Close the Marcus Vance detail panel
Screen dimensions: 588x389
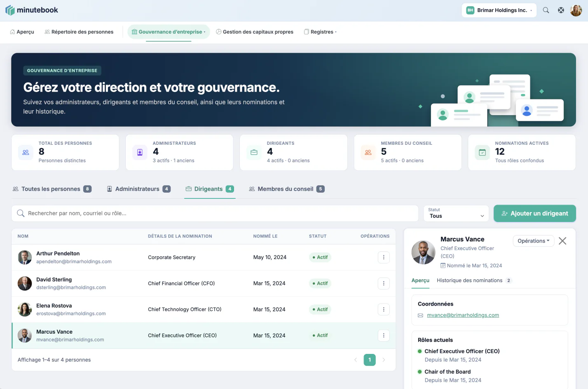tap(562, 241)
